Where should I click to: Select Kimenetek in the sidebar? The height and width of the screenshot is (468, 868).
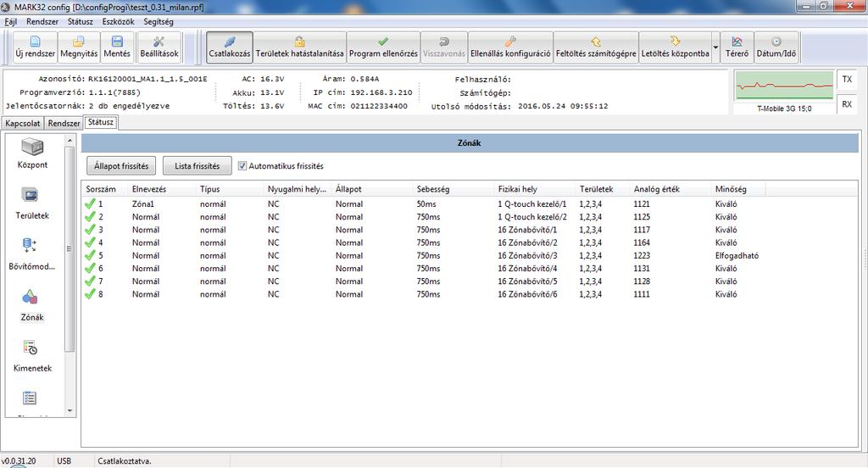32,357
